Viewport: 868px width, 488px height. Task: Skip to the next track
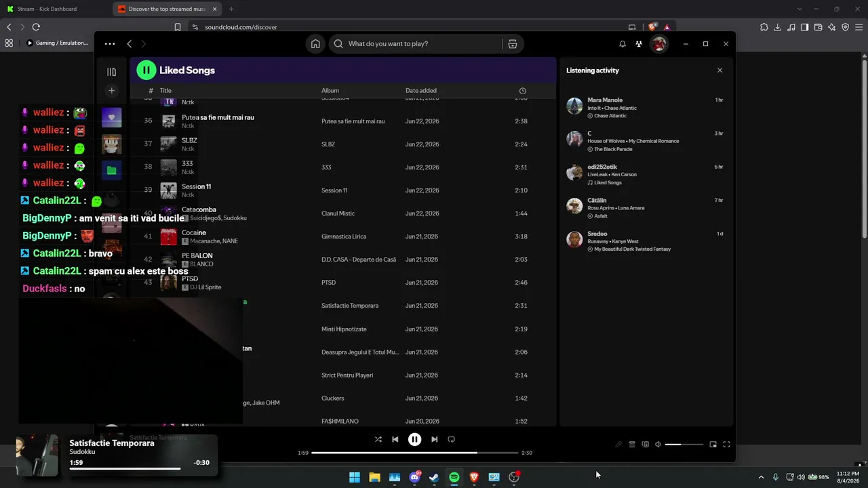click(434, 439)
